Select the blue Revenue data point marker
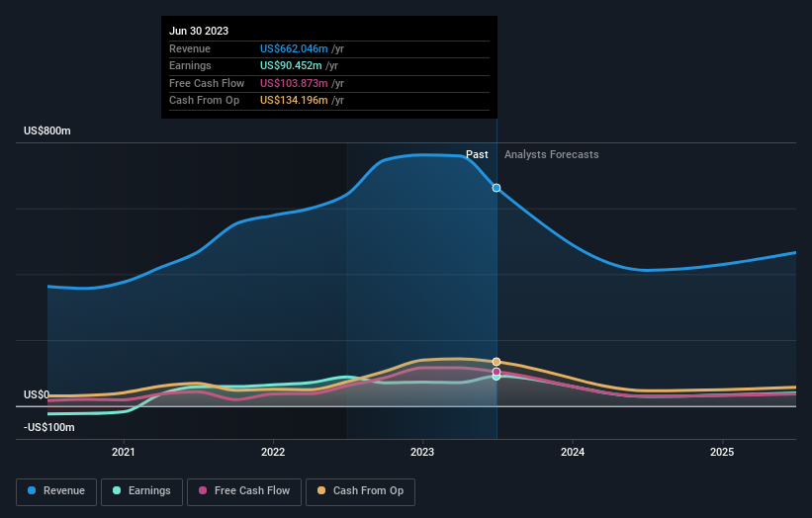Screen dimensions: 812x518 (496, 188)
